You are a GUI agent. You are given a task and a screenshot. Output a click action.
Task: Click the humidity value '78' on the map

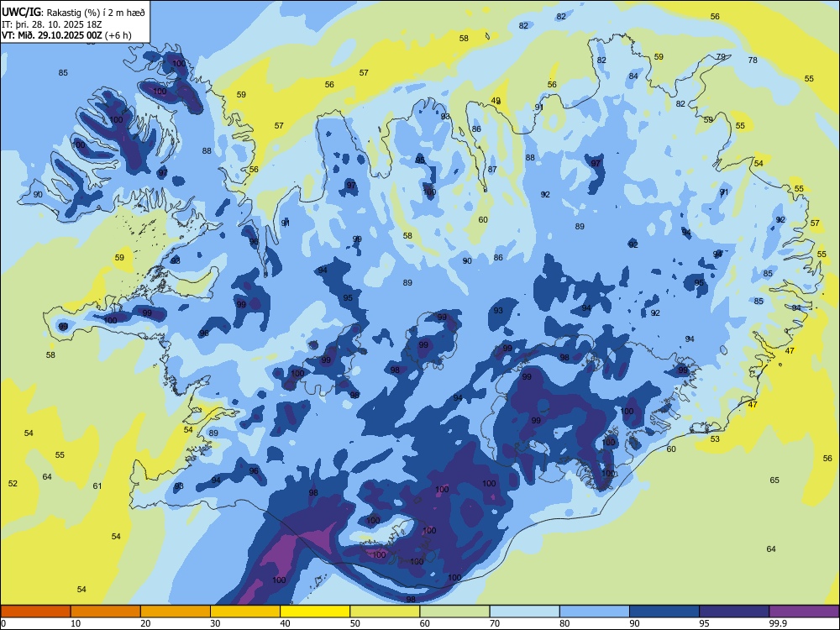tap(753, 60)
